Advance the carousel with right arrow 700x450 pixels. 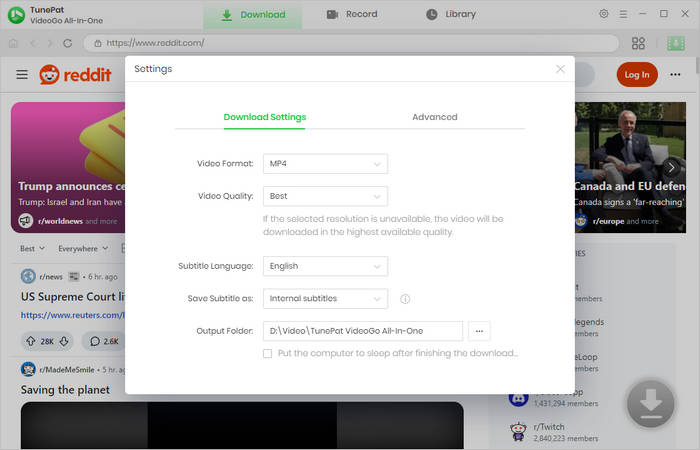[x=671, y=167]
